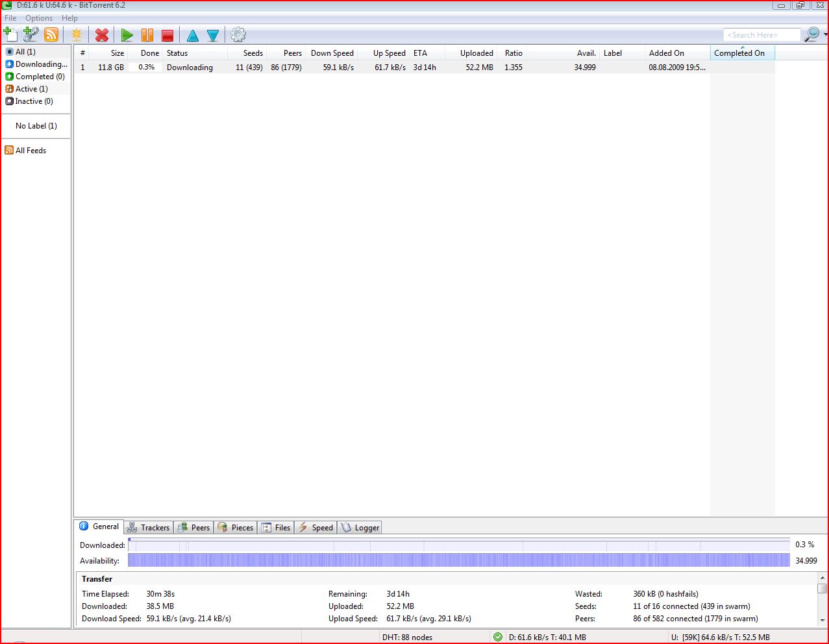Viewport: 829px width, 644px height.
Task: Select No Label (1) in sidebar
Action: coord(36,126)
